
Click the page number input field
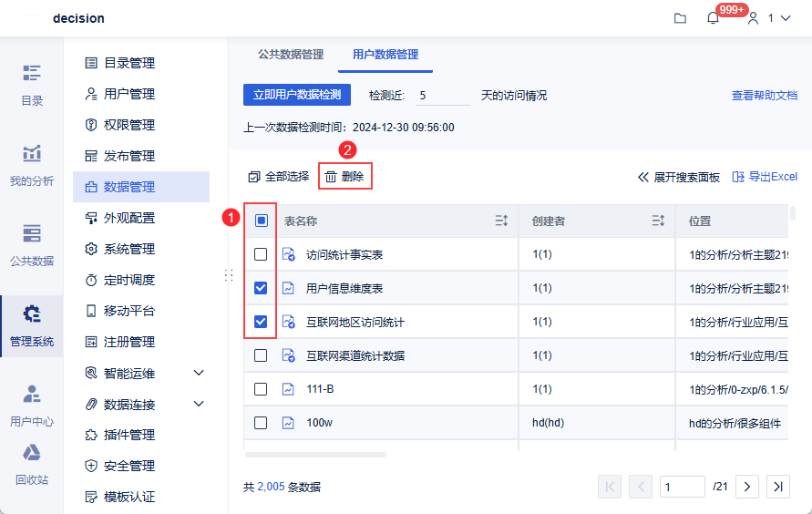click(x=683, y=487)
